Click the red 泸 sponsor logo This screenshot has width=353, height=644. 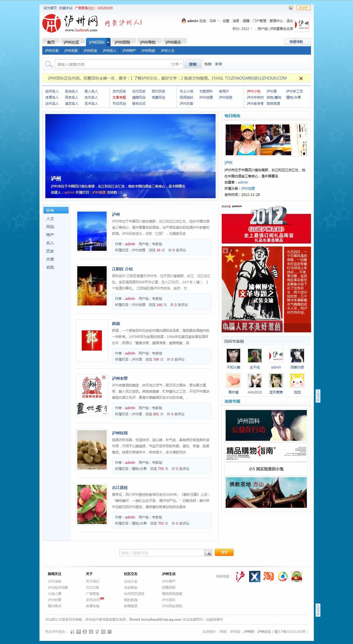click(240, 576)
